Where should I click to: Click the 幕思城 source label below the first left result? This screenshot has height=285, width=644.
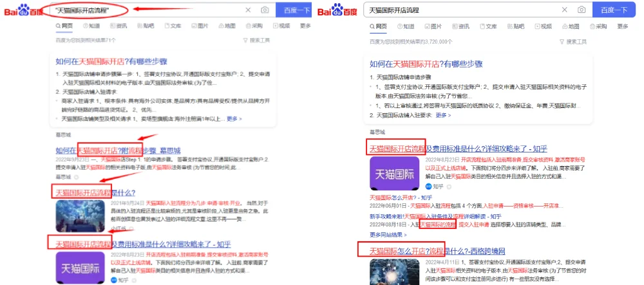tap(64, 177)
